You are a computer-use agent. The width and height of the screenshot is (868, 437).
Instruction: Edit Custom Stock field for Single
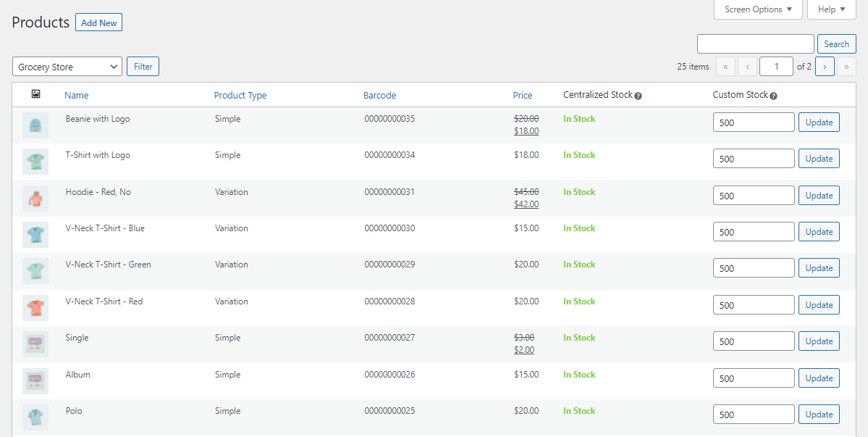[x=753, y=341]
